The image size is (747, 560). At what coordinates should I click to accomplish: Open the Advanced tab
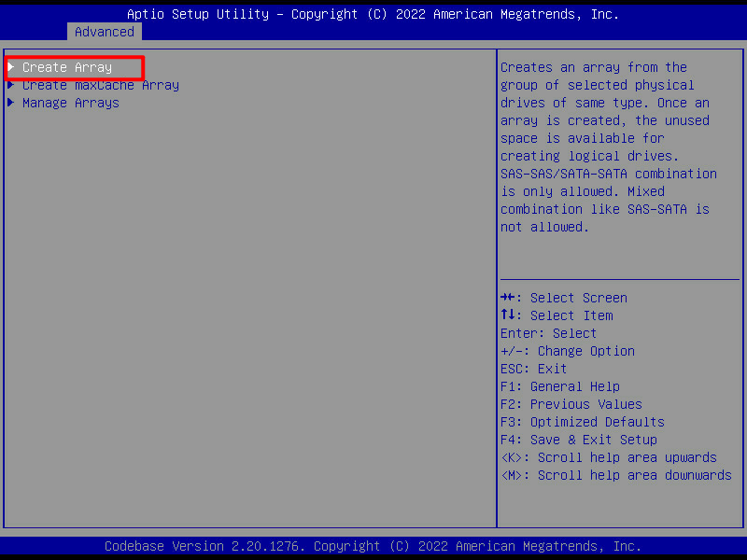point(104,32)
